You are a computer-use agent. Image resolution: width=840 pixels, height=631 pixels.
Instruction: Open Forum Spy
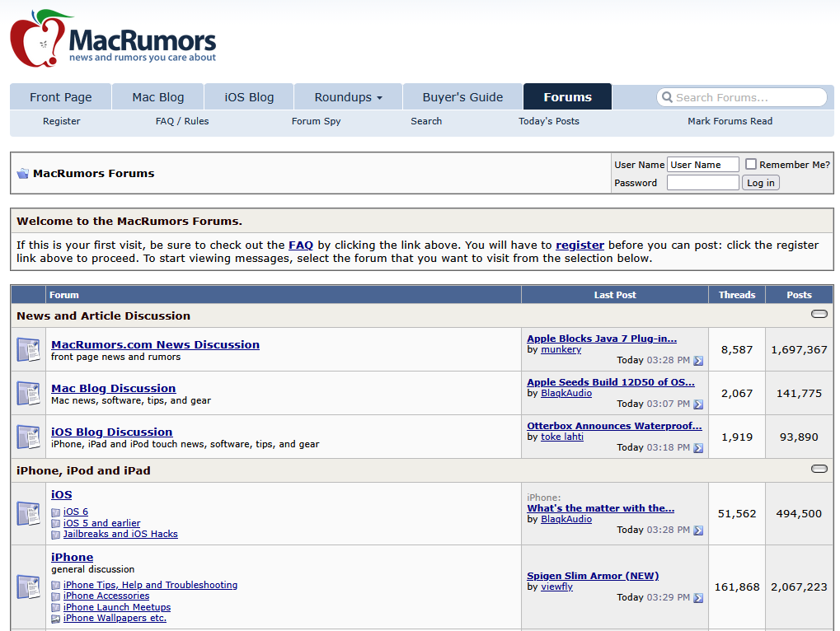[x=316, y=121]
